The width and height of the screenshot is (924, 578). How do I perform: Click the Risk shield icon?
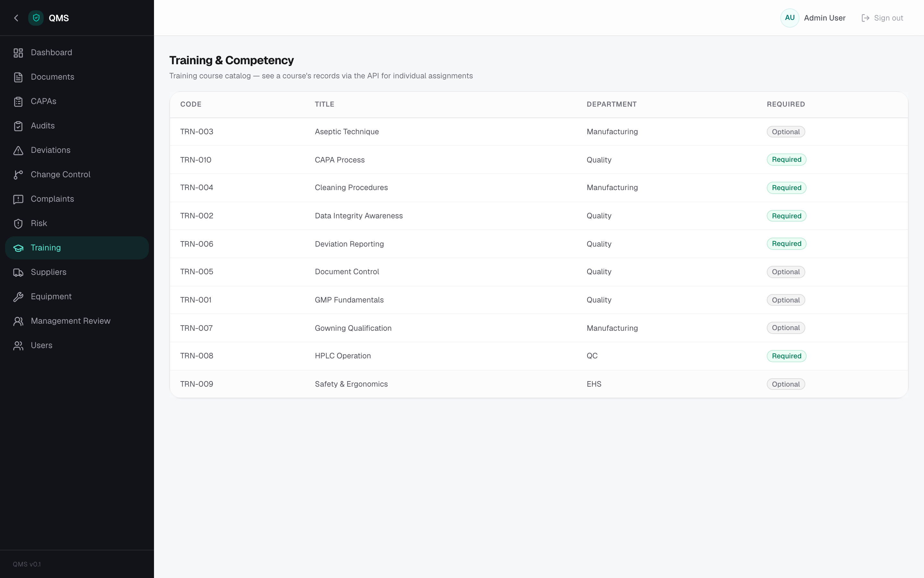point(18,223)
